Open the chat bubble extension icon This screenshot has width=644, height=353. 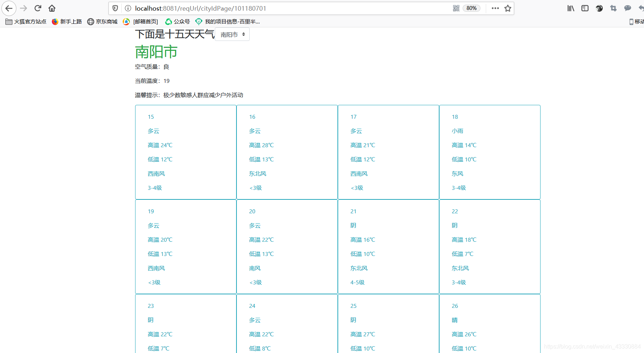(628, 8)
